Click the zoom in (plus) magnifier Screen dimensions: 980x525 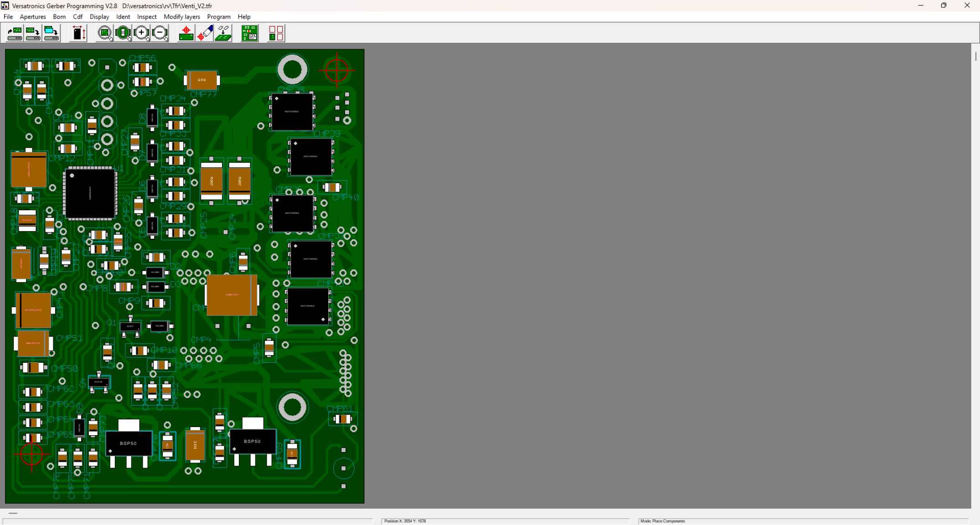[141, 33]
